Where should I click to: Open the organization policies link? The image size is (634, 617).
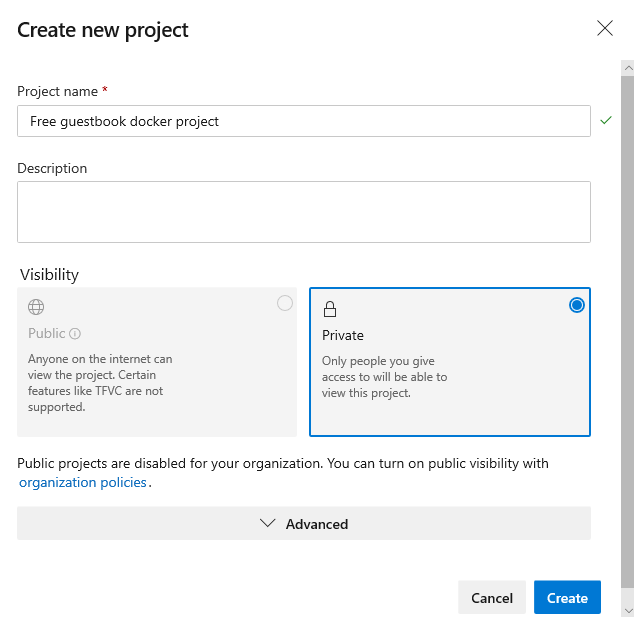[x=83, y=482]
